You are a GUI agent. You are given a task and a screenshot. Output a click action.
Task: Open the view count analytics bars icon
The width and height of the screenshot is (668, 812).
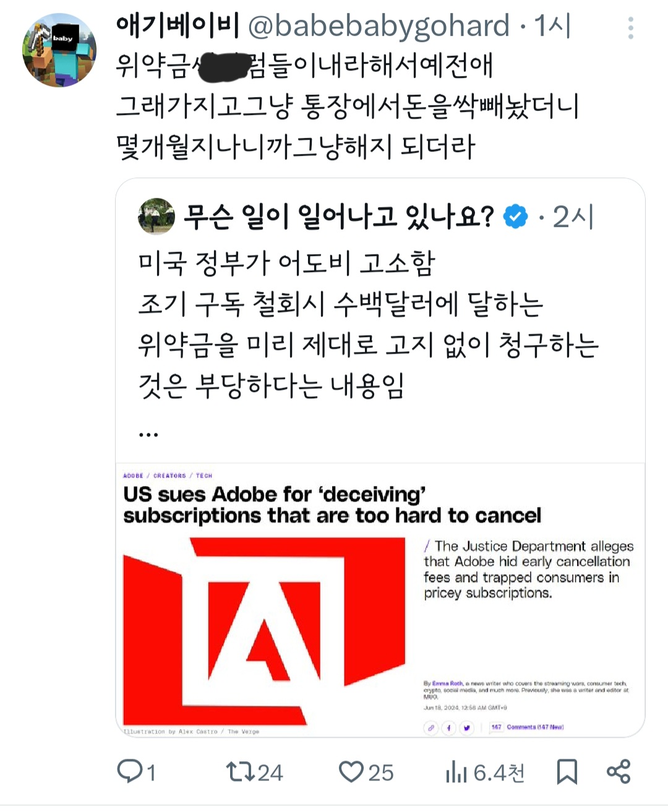pos(456,772)
